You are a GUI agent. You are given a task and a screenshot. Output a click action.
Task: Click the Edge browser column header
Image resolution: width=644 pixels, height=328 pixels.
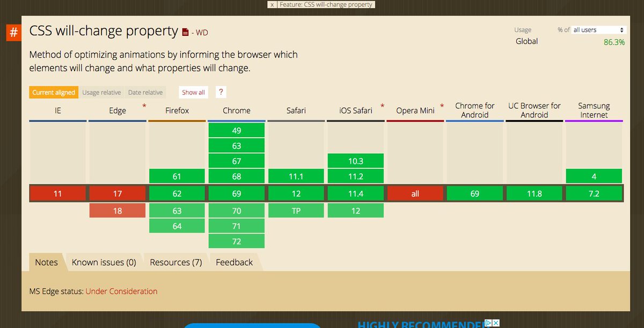(118, 110)
